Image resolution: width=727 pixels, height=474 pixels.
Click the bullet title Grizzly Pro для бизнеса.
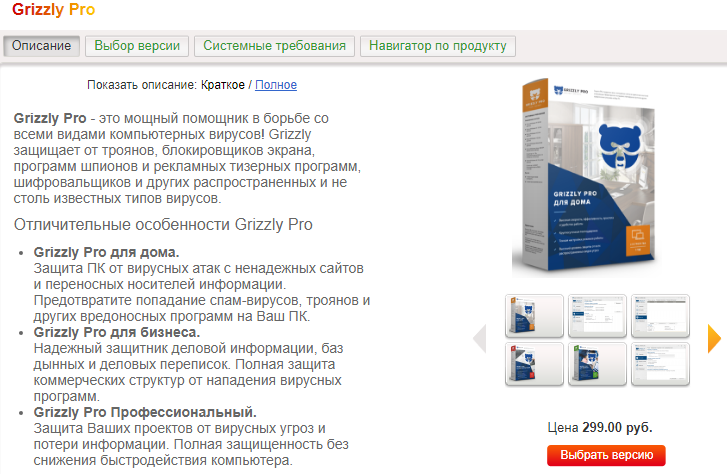116,333
